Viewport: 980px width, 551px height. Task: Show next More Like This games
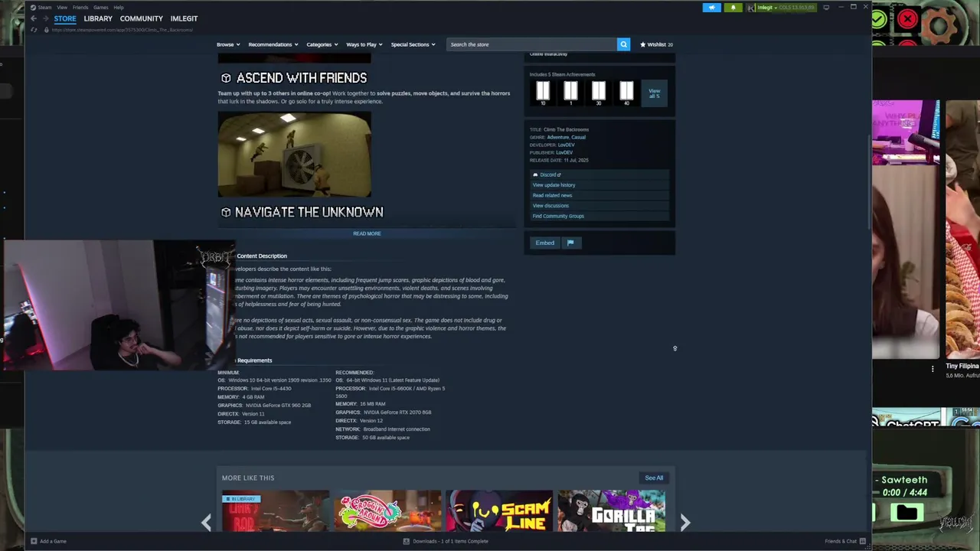[685, 523]
